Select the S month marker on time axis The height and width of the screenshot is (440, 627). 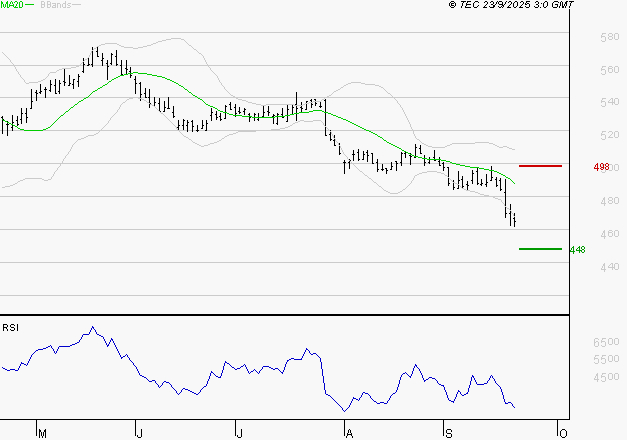447,433
